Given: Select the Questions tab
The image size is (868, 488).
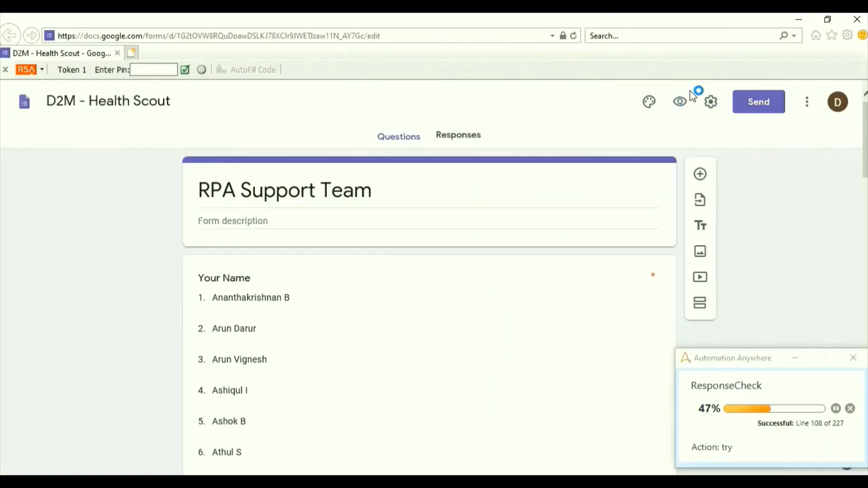Looking at the screenshot, I should 399,136.
